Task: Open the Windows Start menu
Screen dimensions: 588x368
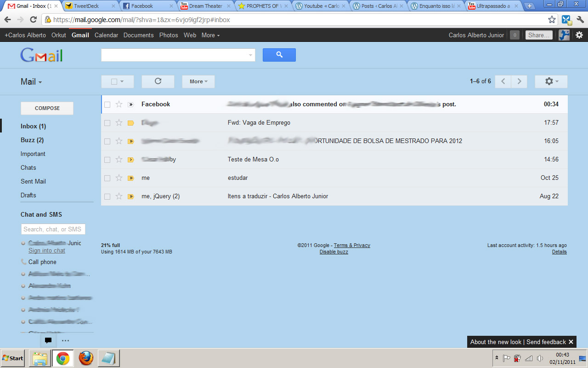Action: (x=13, y=358)
